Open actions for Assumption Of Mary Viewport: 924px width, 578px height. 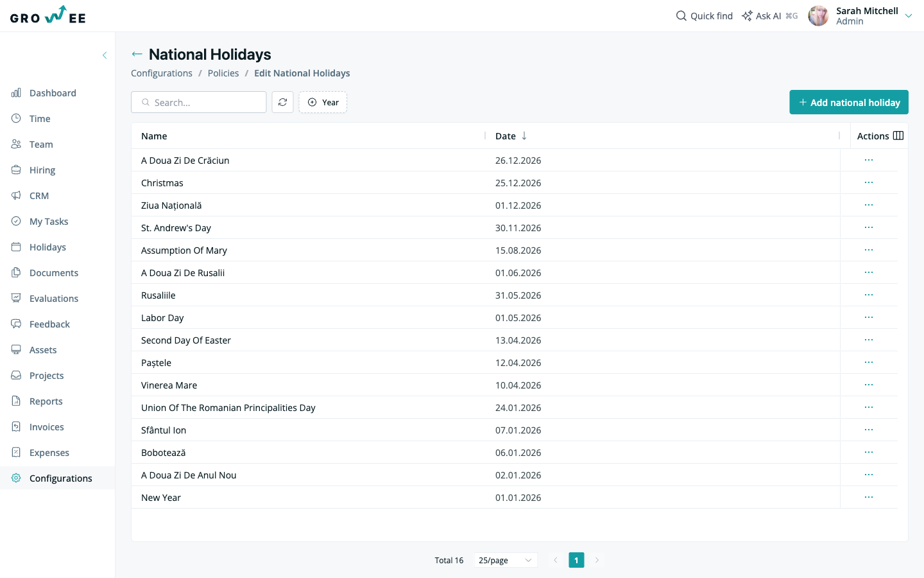point(869,250)
